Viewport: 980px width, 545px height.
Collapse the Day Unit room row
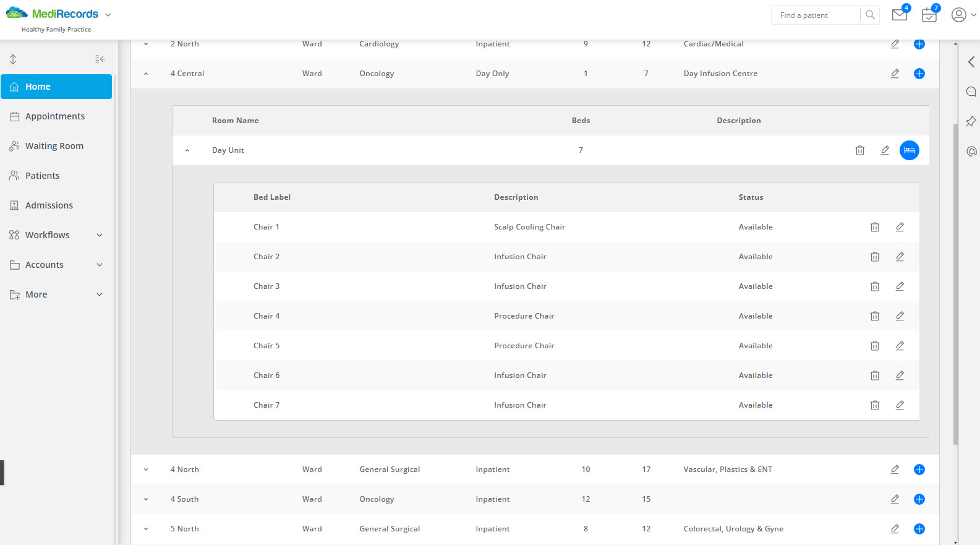pyautogui.click(x=187, y=150)
